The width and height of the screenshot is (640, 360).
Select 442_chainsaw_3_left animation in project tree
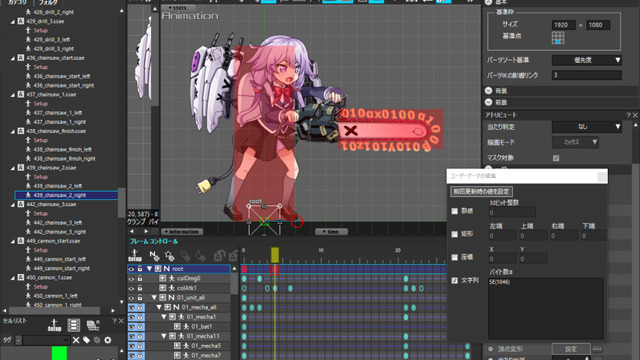pos(58,222)
